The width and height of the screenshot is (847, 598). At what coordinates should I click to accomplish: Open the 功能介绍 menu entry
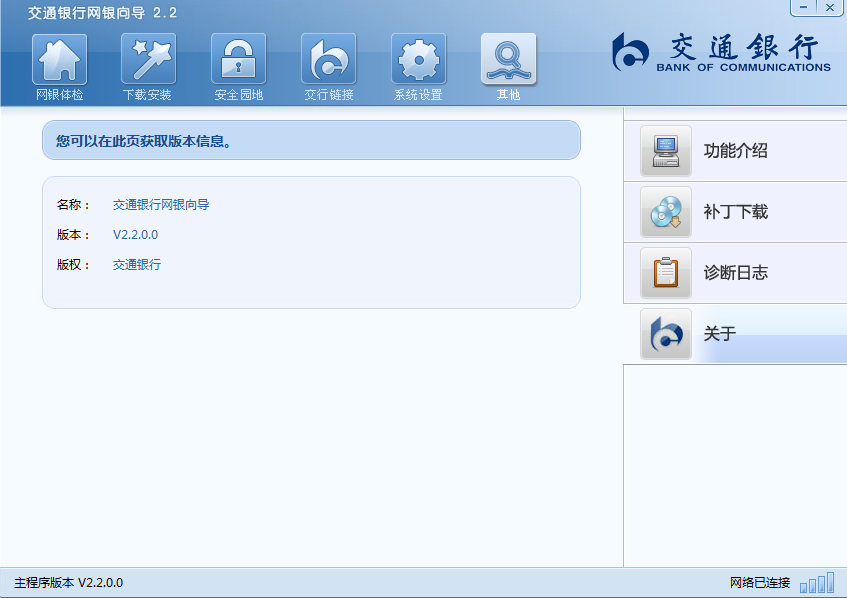point(735,151)
